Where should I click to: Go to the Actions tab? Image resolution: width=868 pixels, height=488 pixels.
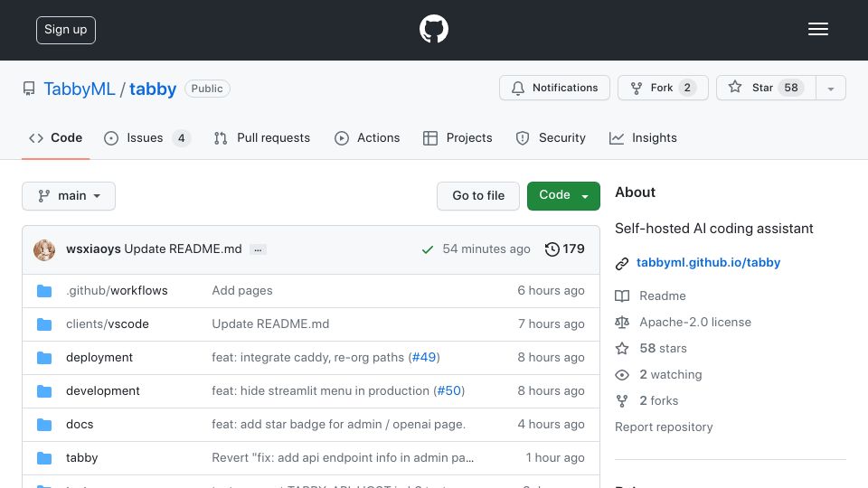coord(367,137)
